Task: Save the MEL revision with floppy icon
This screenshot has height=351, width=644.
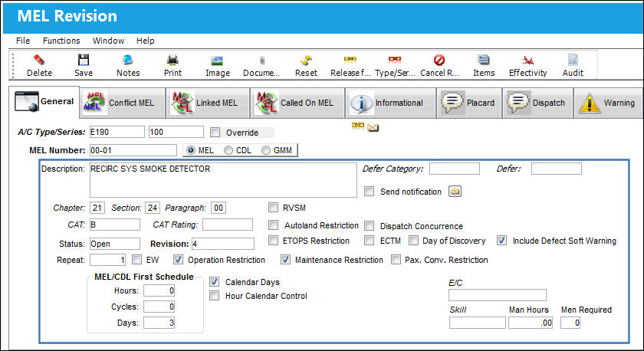Action: [x=84, y=61]
